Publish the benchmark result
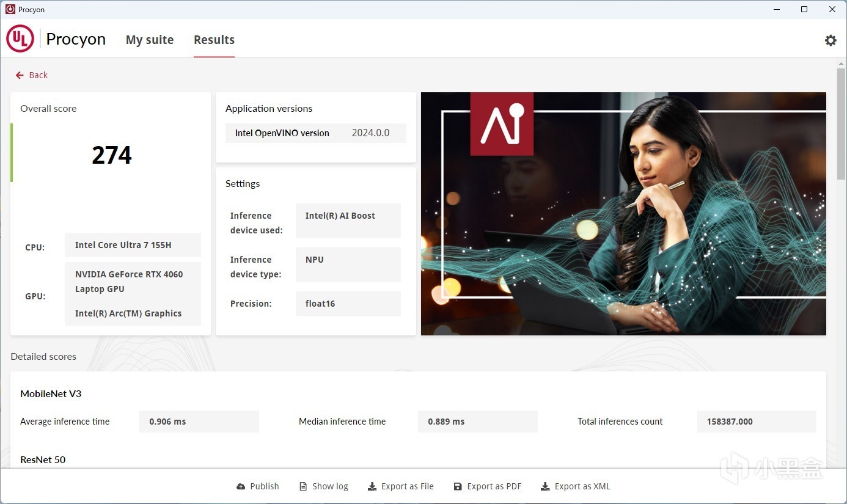The width and height of the screenshot is (847, 504). coord(258,486)
